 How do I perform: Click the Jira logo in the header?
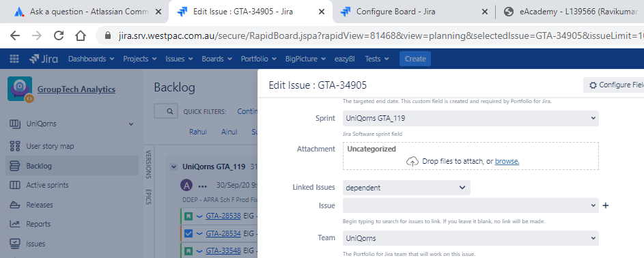[x=44, y=59]
